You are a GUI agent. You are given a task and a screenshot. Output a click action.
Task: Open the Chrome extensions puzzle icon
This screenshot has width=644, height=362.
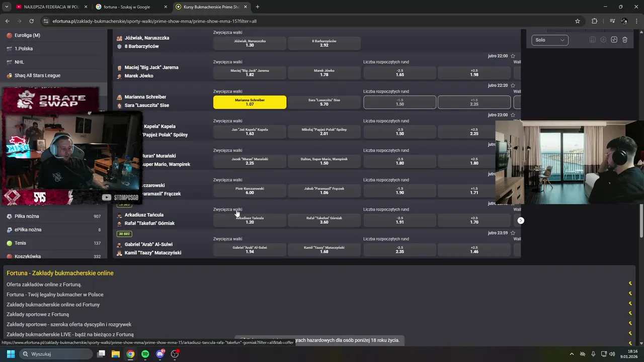595,21
